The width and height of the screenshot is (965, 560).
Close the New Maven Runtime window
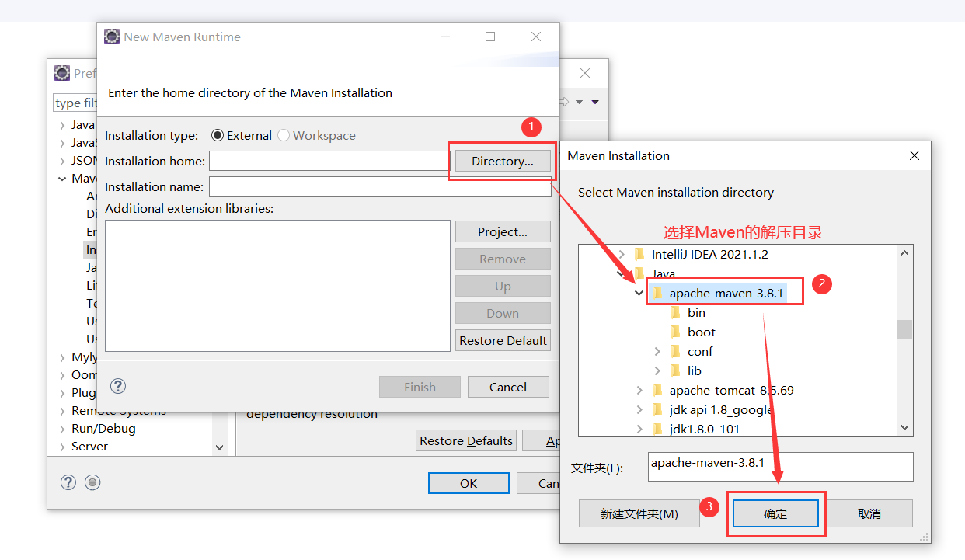(536, 37)
